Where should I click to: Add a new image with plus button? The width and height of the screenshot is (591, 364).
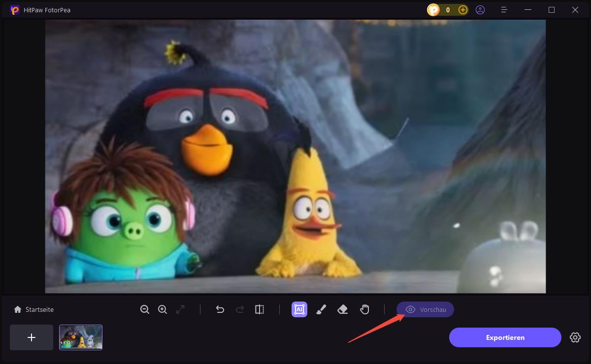point(32,337)
